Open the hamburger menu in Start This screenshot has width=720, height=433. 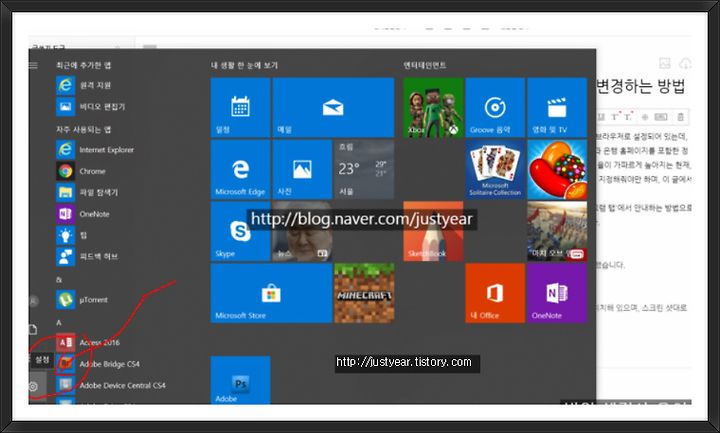[33, 66]
